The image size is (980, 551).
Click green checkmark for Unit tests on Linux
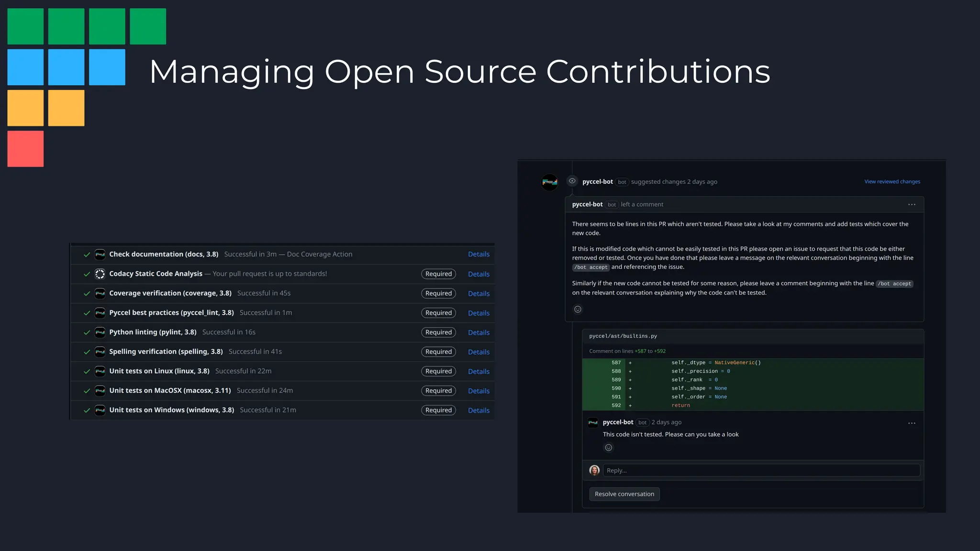[x=87, y=372]
